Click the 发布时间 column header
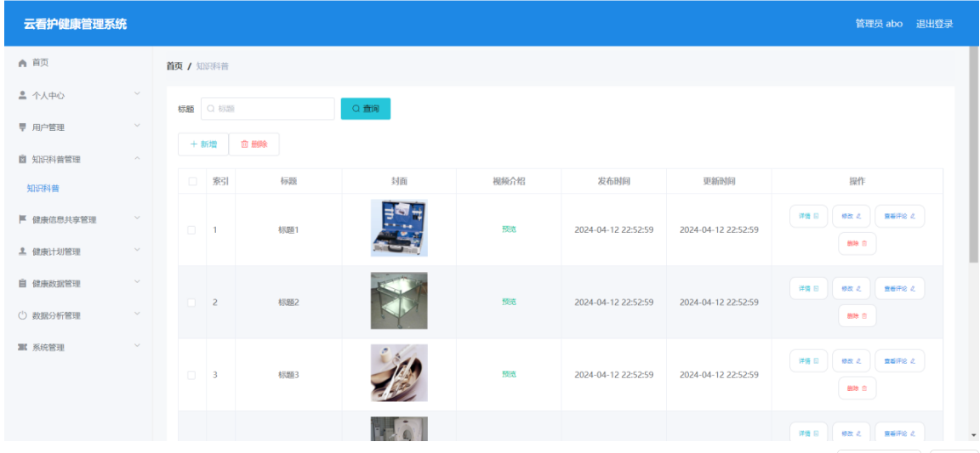This screenshot has width=980, height=453. click(x=613, y=182)
